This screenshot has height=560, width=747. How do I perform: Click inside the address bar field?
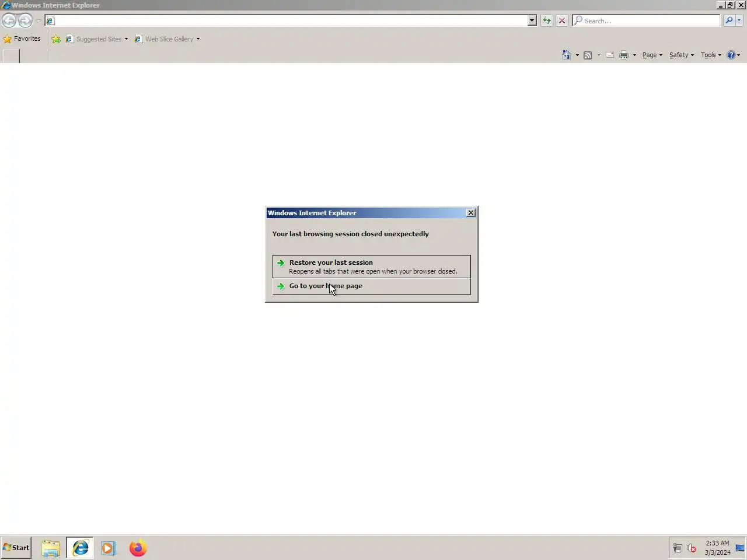(x=286, y=20)
